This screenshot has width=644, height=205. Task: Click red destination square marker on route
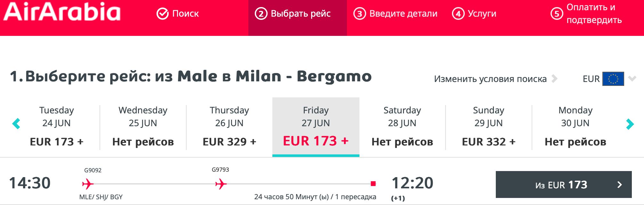373,184
